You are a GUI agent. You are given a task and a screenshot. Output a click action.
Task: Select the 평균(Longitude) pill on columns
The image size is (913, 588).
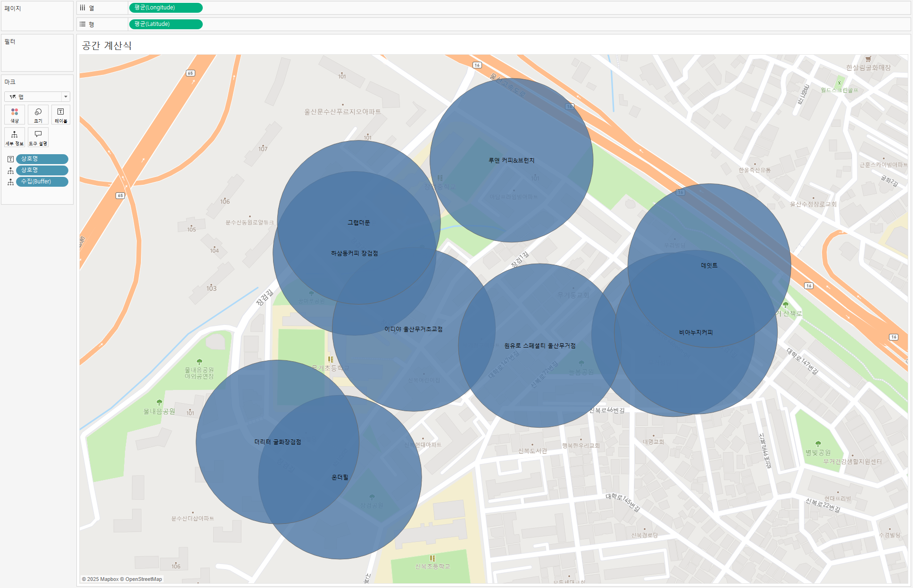coord(165,8)
